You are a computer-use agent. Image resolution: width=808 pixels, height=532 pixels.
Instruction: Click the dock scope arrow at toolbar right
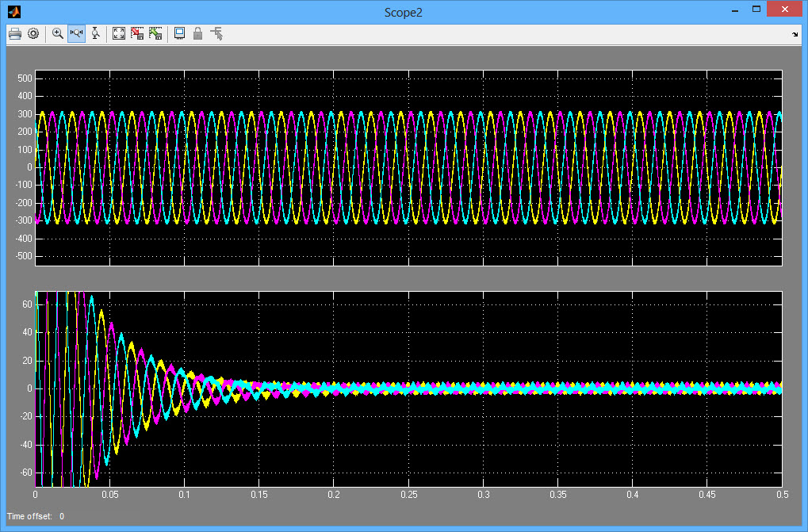(x=795, y=35)
